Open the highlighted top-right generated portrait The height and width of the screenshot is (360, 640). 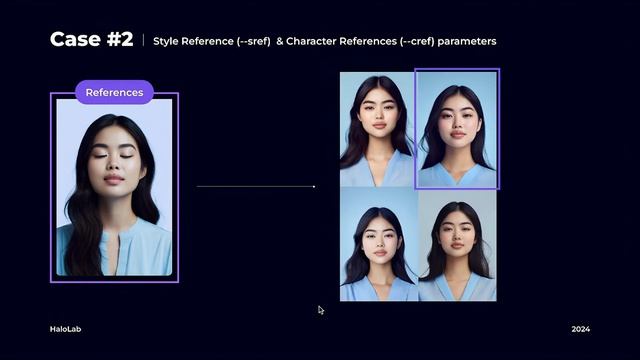click(457, 129)
